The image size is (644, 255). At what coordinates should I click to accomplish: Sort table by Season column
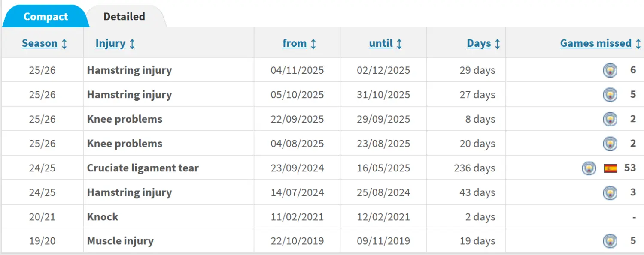coord(39,43)
